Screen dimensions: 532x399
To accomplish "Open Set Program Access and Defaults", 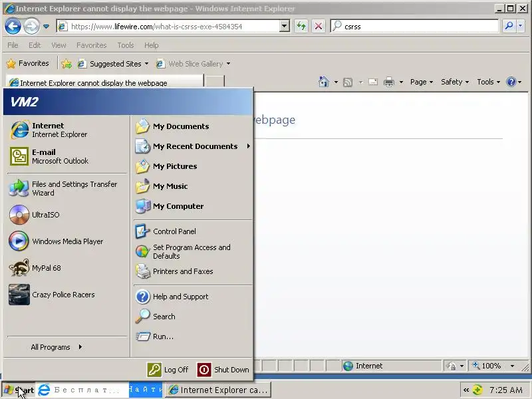I will coord(193,251).
